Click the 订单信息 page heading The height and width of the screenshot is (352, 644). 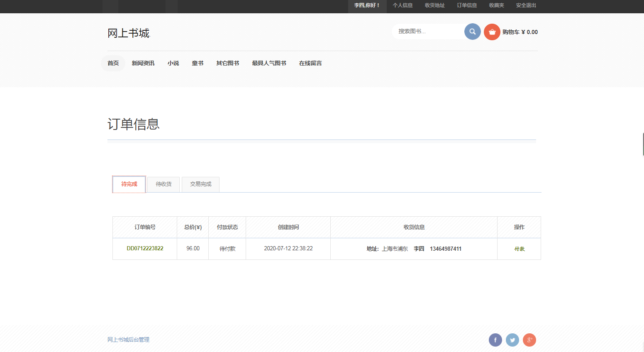tap(134, 124)
